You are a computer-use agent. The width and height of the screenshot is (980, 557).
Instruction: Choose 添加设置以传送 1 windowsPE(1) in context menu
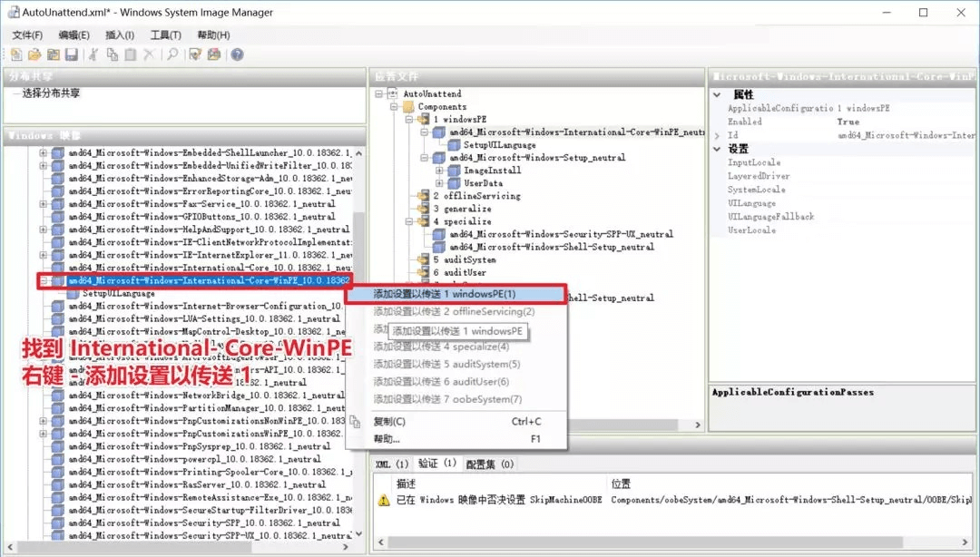[445, 294]
